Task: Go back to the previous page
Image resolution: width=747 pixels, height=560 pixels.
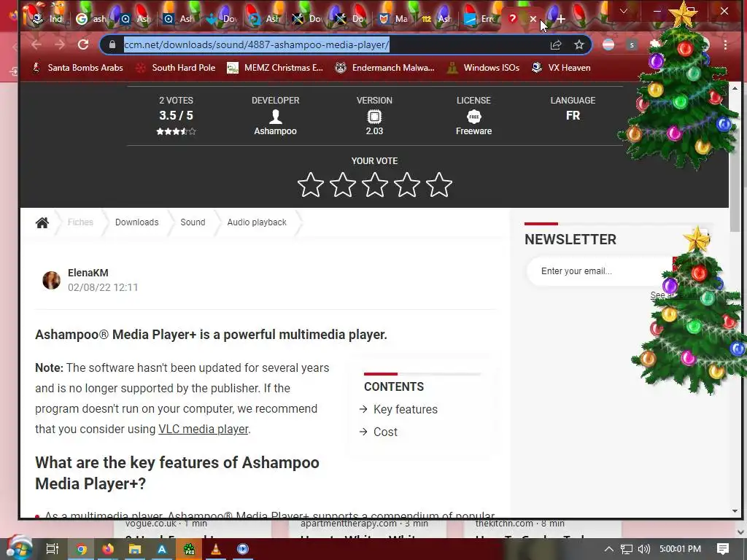Action: click(x=36, y=44)
